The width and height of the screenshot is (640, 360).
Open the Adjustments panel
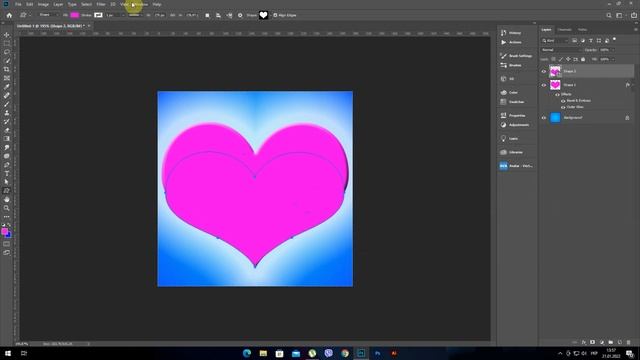(514, 125)
